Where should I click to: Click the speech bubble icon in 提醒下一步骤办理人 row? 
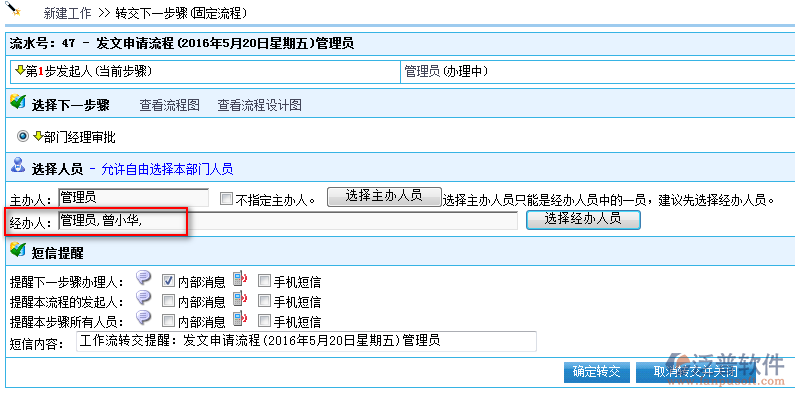[x=144, y=277]
